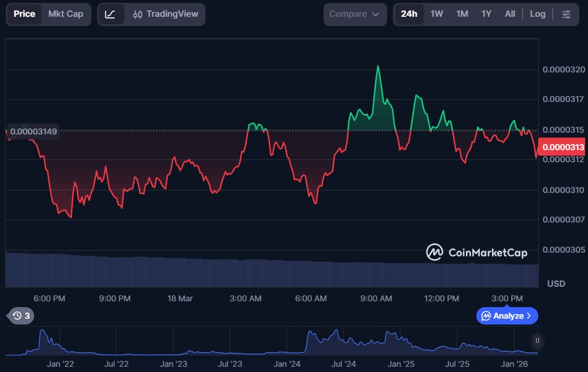Screen dimensions: 588x372
Task: Open the history events badge showing 3
Action: 21,316
